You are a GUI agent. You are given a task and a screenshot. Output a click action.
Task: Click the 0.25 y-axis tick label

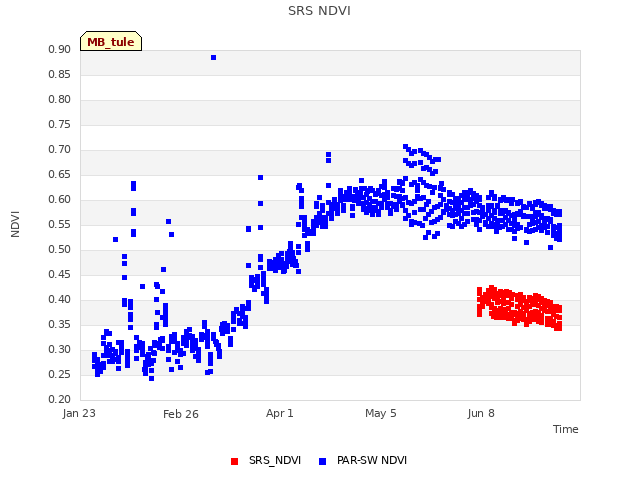pyautogui.click(x=59, y=374)
